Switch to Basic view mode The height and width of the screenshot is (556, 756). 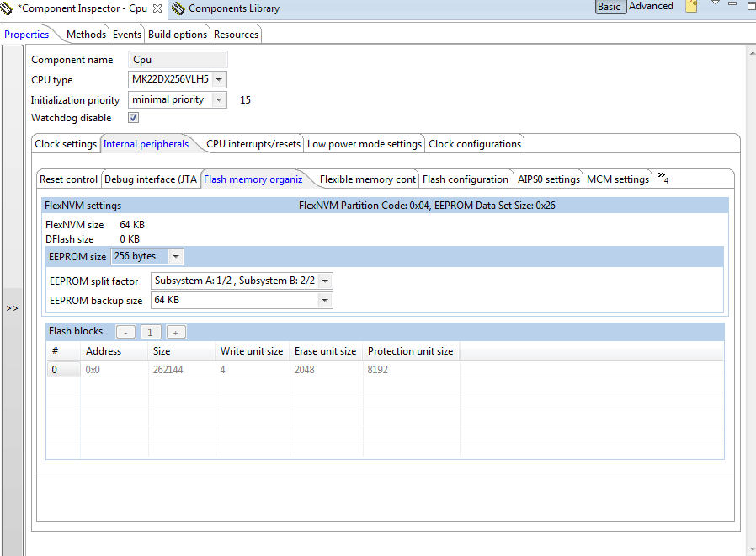(x=610, y=7)
